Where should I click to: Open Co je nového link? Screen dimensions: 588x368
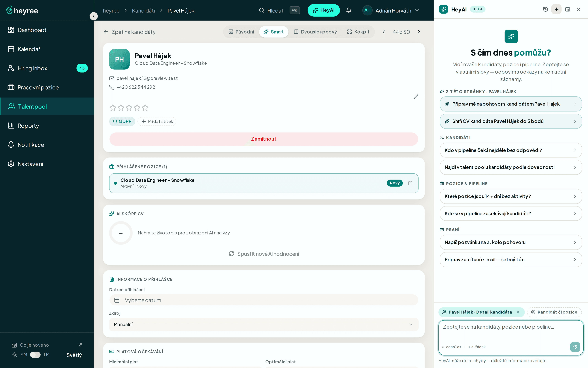(47, 345)
